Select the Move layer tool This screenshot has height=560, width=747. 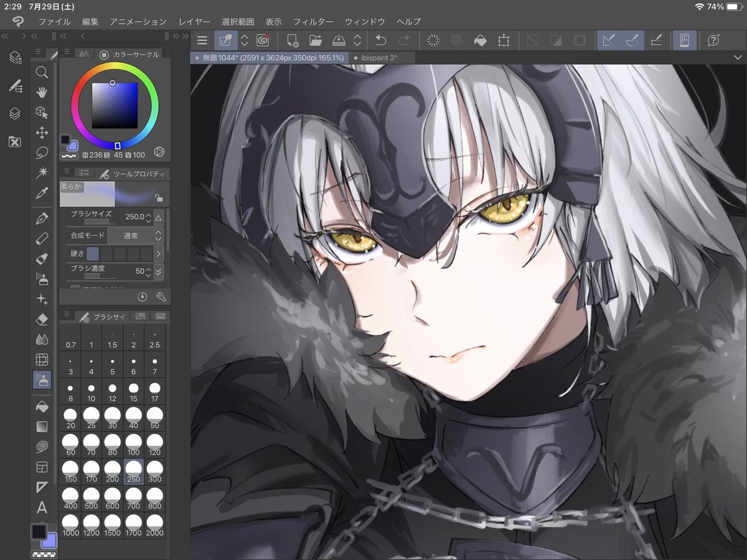[x=42, y=132]
